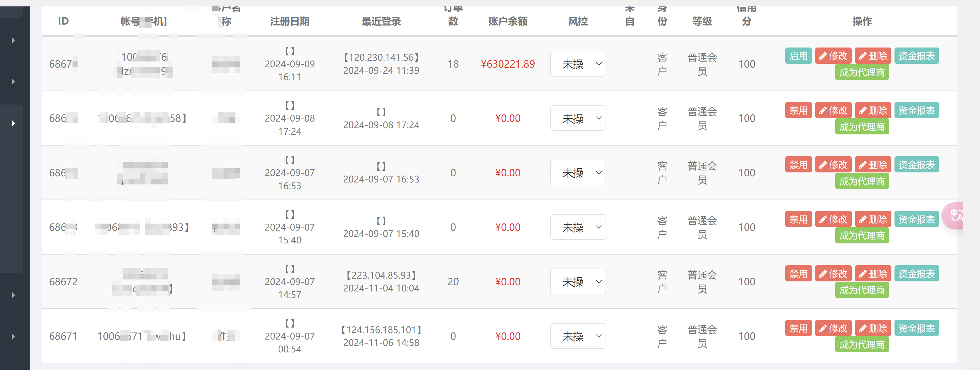
Task: Enable the account via 启用 button in first row
Action: 798,56
